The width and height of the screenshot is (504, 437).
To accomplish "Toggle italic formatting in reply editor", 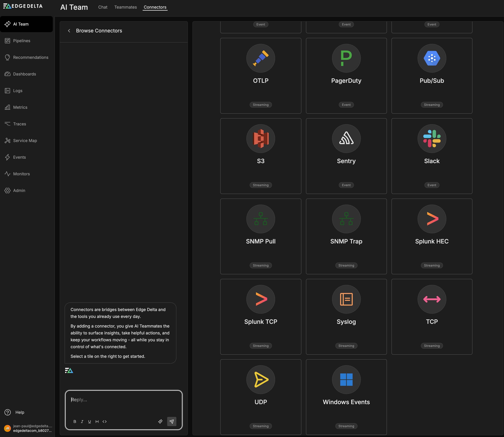I will [82, 421].
